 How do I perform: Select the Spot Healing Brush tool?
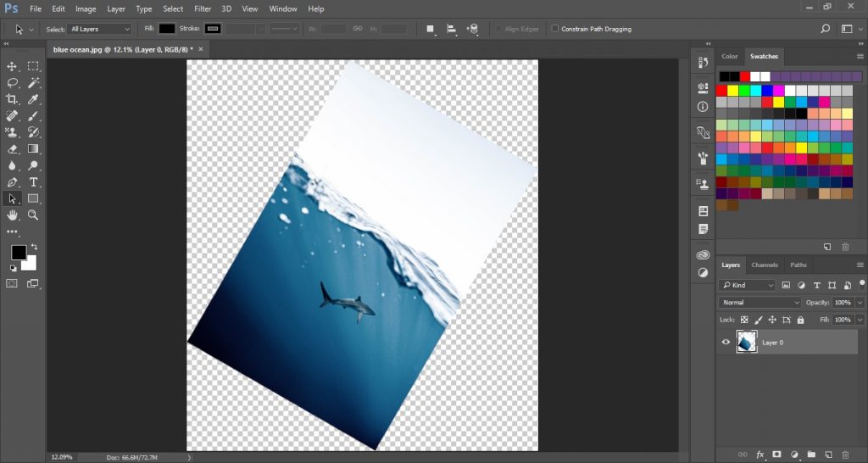coord(12,115)
